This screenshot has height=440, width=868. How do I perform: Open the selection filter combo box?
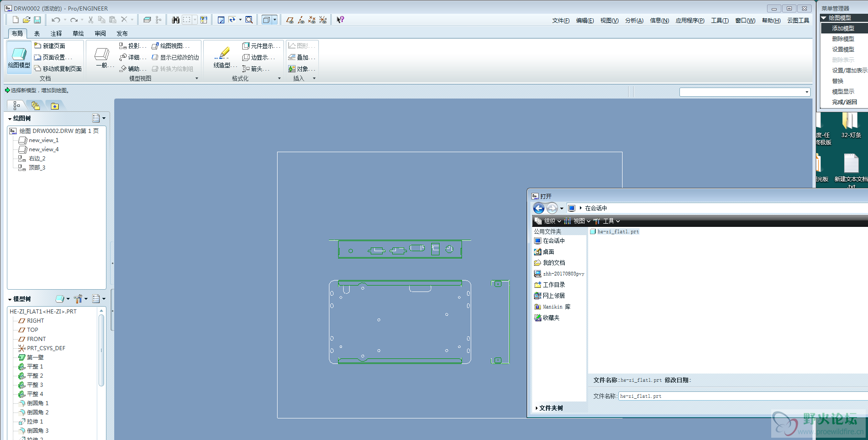pyautogui.click(x=745, y=92)
